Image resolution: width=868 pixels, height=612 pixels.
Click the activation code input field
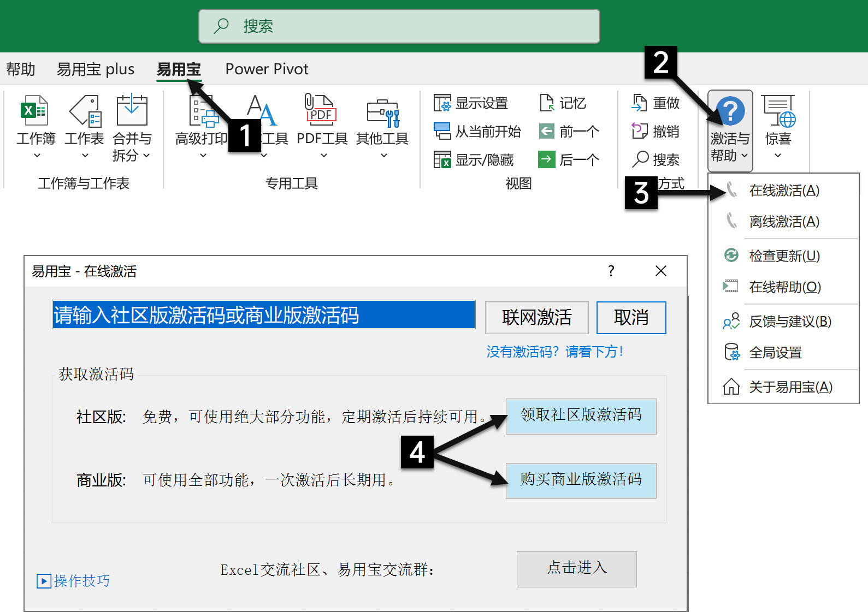pyautogui.click(x=263, y=314)
